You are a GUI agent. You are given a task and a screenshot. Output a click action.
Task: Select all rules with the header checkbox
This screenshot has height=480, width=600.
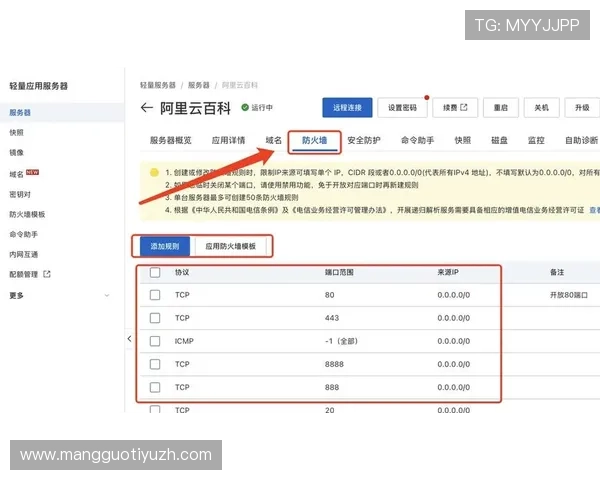click(155, 272)
